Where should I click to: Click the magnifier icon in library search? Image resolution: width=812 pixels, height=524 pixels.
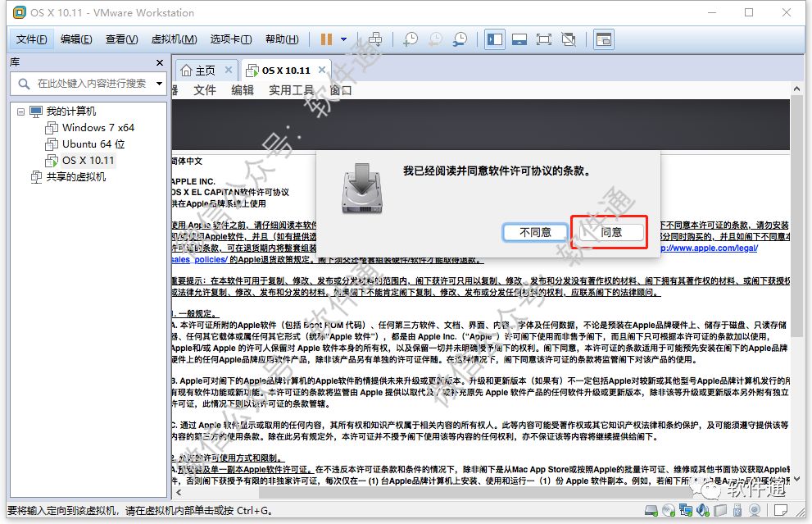(x=24, y=84)
